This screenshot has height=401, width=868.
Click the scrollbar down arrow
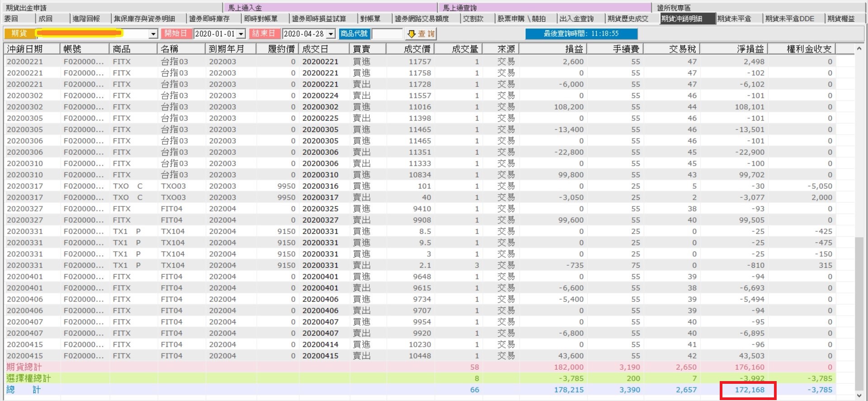point(859,395)
